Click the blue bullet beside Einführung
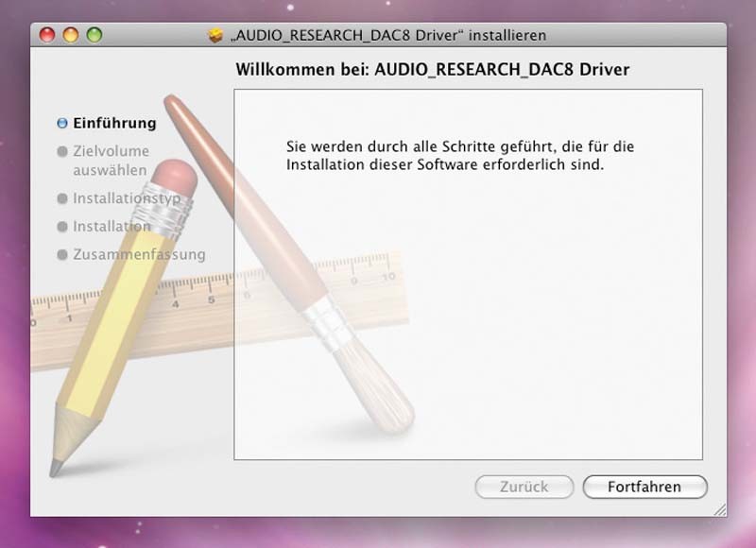756x548 pixels. (x=62, y=123)
